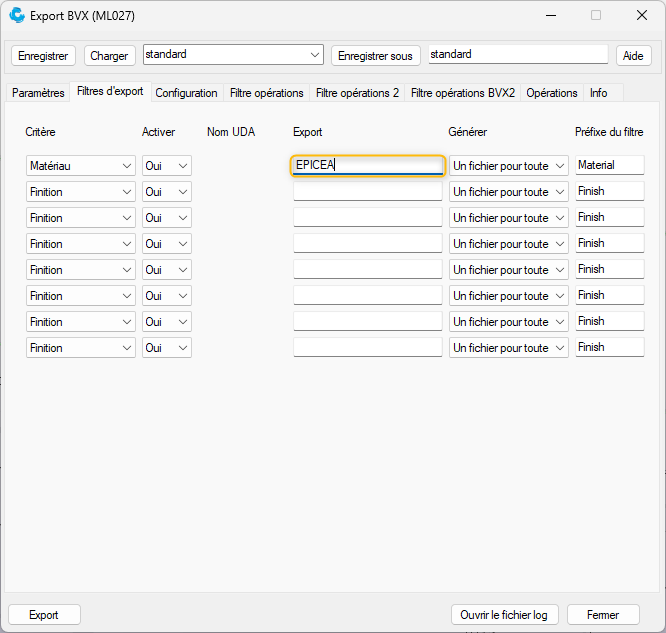Go to the Filtre opérations tab
This screenshot has width=666, height=633.
[267, 93]
